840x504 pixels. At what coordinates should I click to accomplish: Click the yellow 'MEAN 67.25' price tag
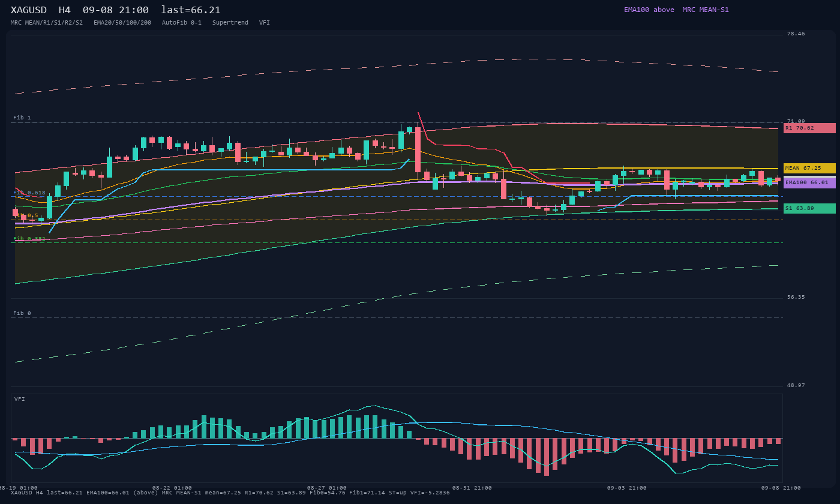(x=809, y=168)
